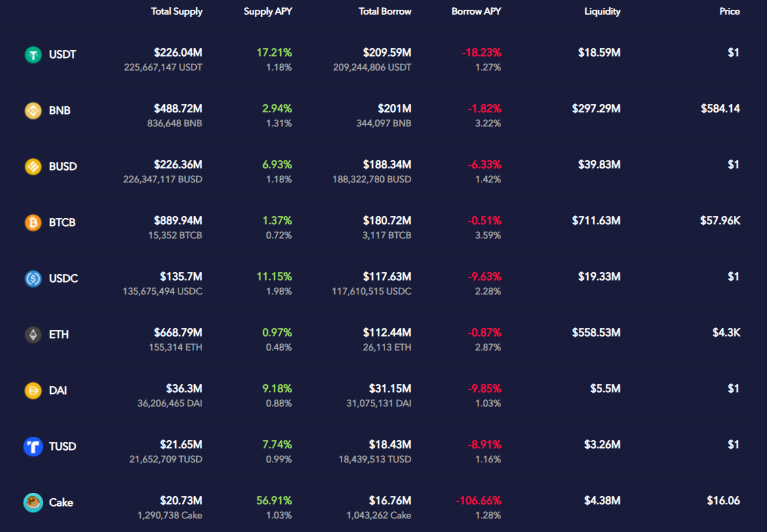Sort by Total Supply column header
The height and width of the screenshot is (532, 767).
177,11
